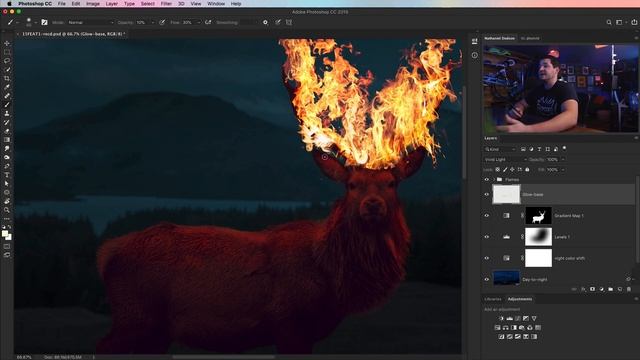Click the search icon at top right
Viewport: 640px width, 360px height.
click(609, 22)
